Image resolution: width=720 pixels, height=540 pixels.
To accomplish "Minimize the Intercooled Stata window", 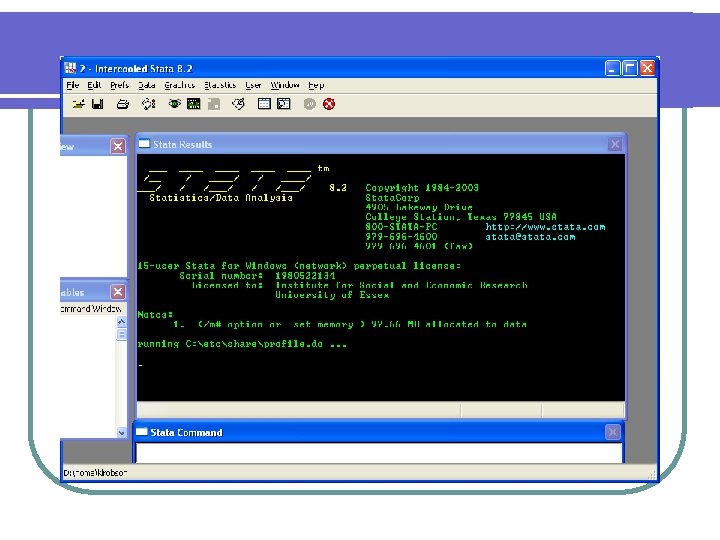I will pos(612,68).
